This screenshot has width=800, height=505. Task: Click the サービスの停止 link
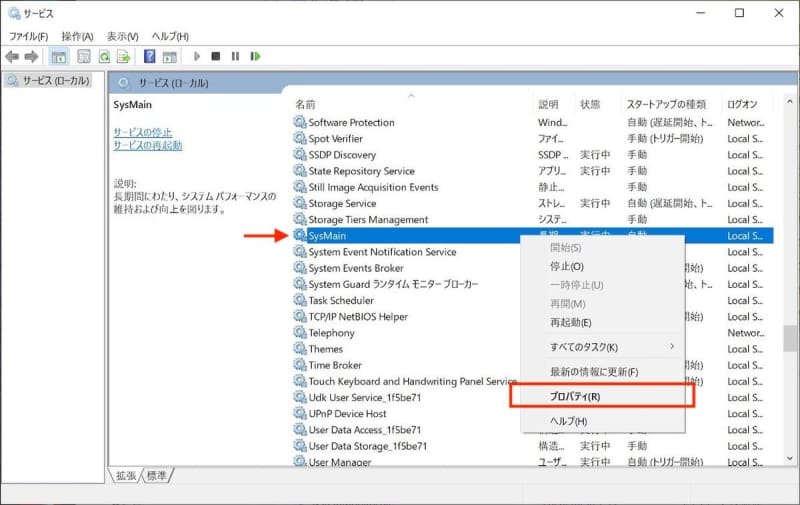(142, 132)
